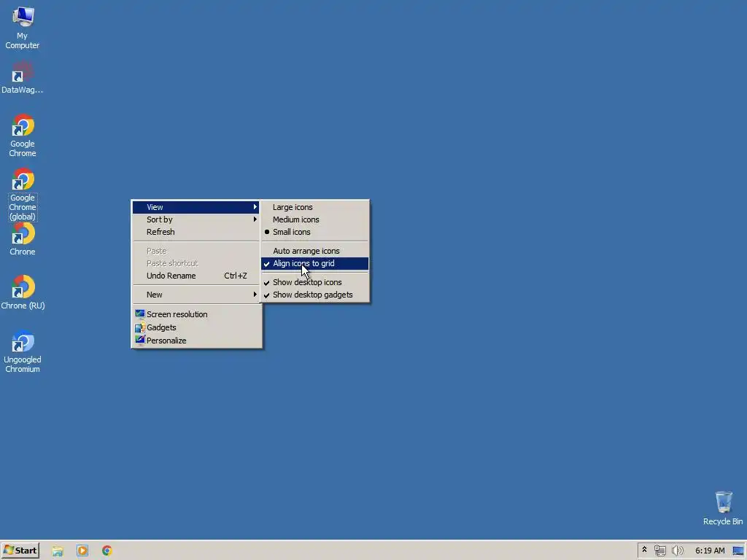Click the Show desktop tray button
Screen dimensions: 747x560
click(738, 551)
